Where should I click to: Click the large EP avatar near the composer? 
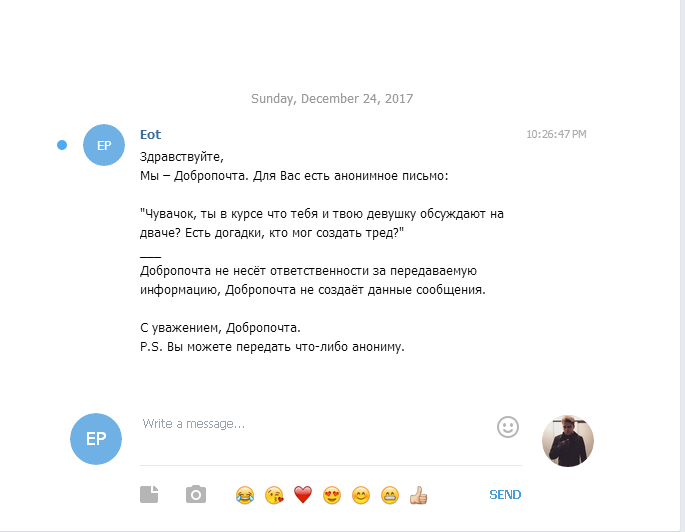(x=96, y=439)
